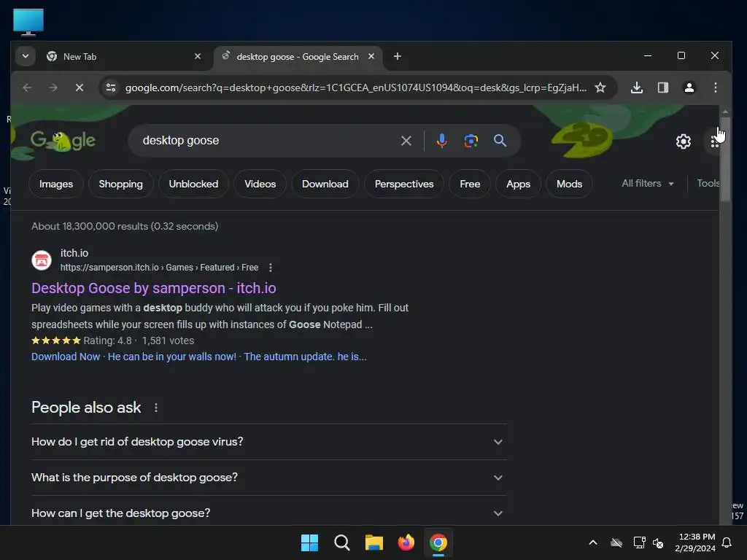Open the Windows Start menu

pos(309,542)
